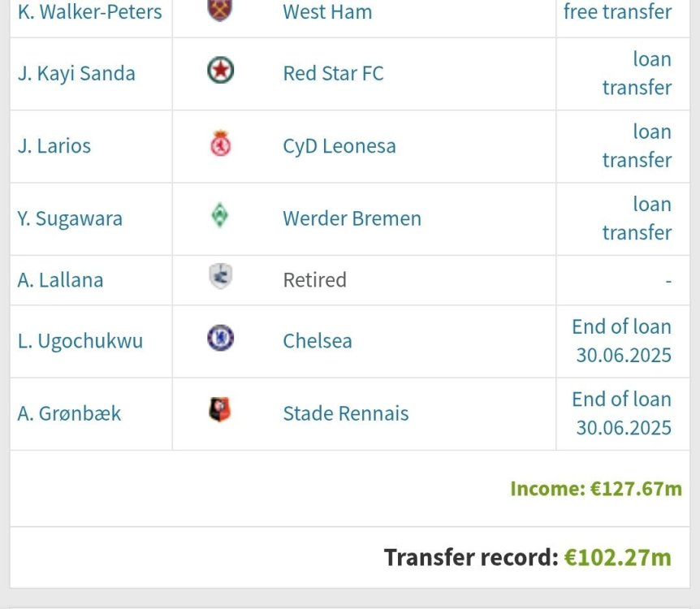Click the West Ham club crest icon
The width and height of the screenshot is (700, 609).
coord(220,9)
